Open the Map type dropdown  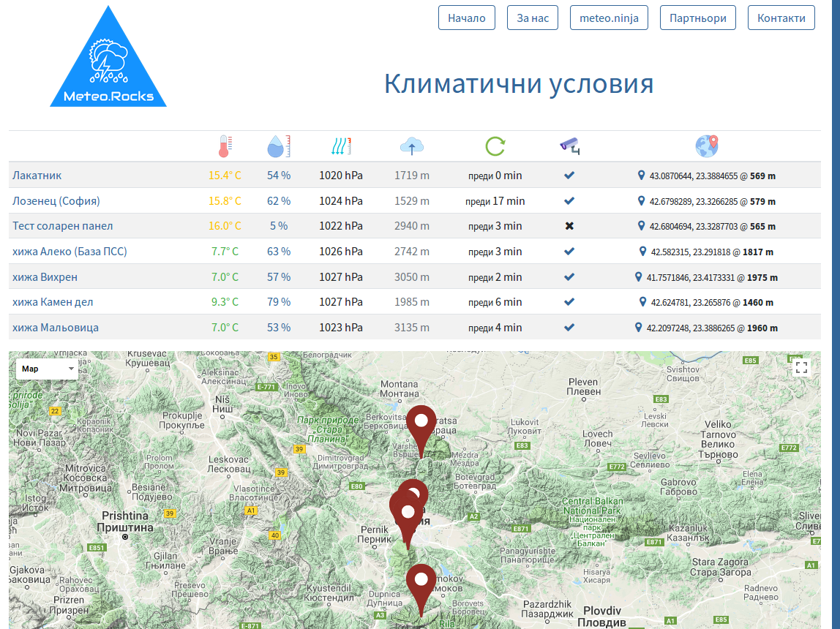(48, 369)
